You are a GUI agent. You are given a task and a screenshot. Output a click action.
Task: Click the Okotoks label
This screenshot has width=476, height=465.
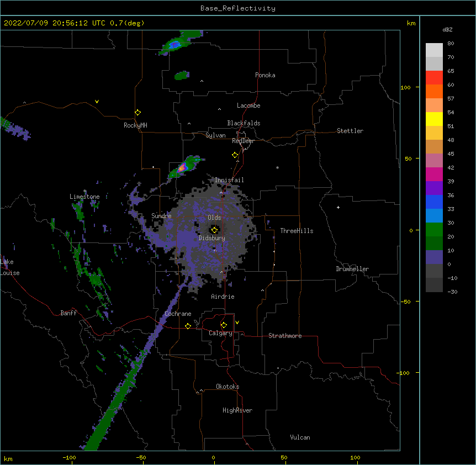228,387
